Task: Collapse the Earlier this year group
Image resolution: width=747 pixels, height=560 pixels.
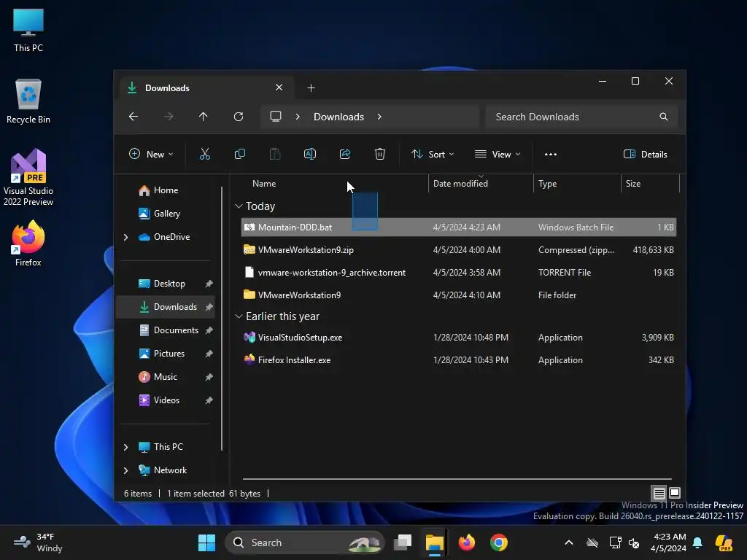Action: [239, 316]
